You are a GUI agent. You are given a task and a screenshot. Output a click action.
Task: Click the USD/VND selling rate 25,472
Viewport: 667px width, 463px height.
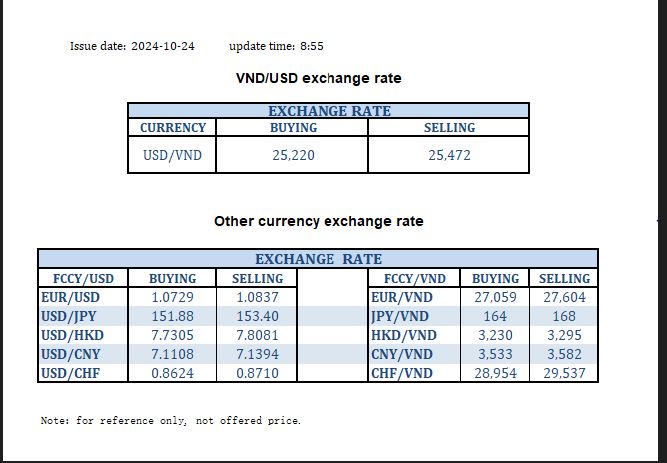pos(449,155)
